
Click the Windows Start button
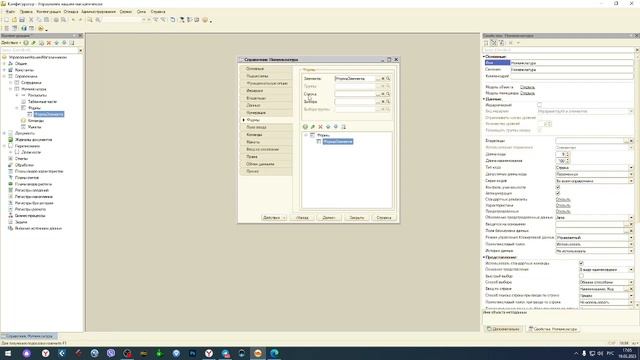click(x=8, y=353)
